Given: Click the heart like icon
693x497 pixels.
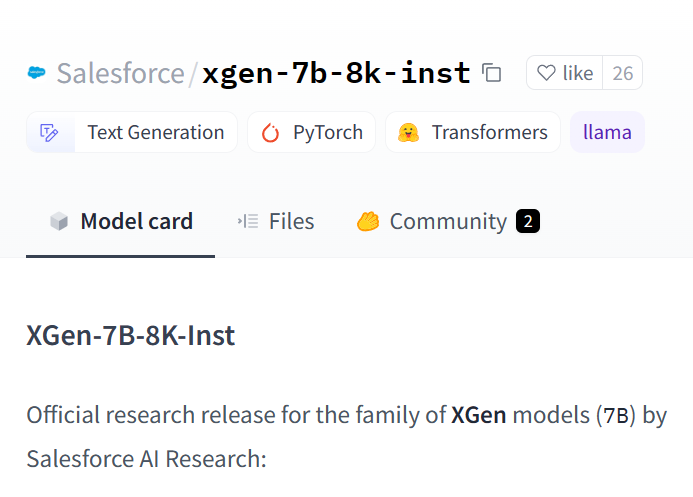Looking at the screenshot, I should tap(546, 73).
